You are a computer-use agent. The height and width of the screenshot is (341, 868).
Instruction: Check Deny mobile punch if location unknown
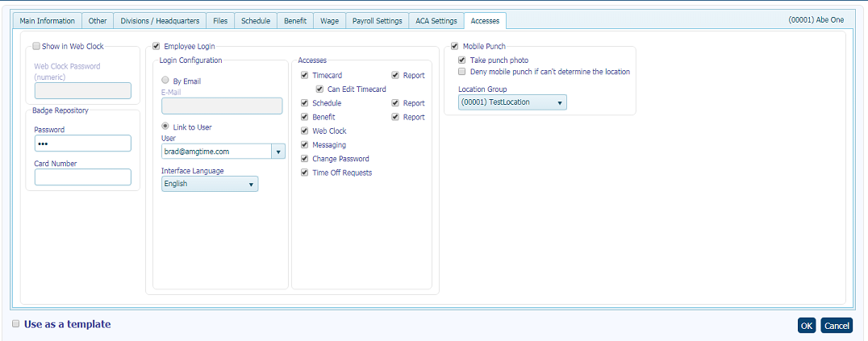click(461, 72)
